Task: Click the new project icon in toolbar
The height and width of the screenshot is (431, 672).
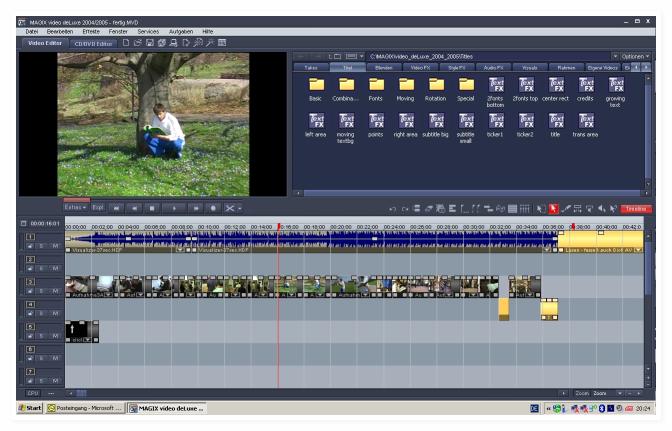Action: pos(125,43)
